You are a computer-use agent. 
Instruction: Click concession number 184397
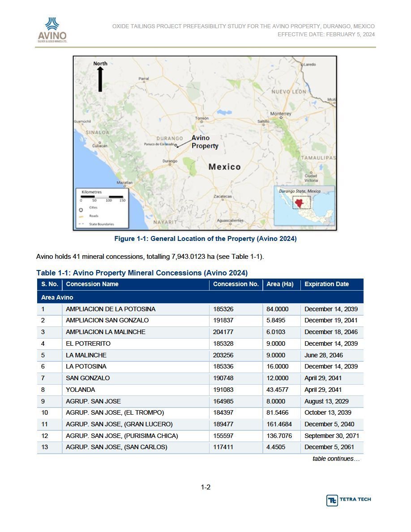point(223,412)
